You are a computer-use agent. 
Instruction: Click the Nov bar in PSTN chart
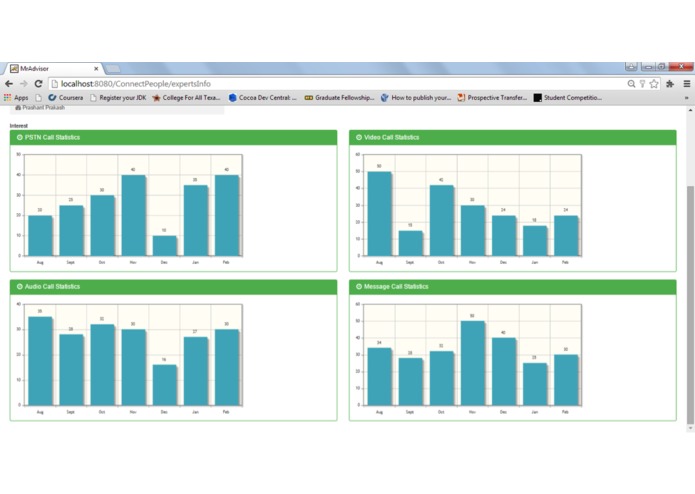tap(133, 215)
